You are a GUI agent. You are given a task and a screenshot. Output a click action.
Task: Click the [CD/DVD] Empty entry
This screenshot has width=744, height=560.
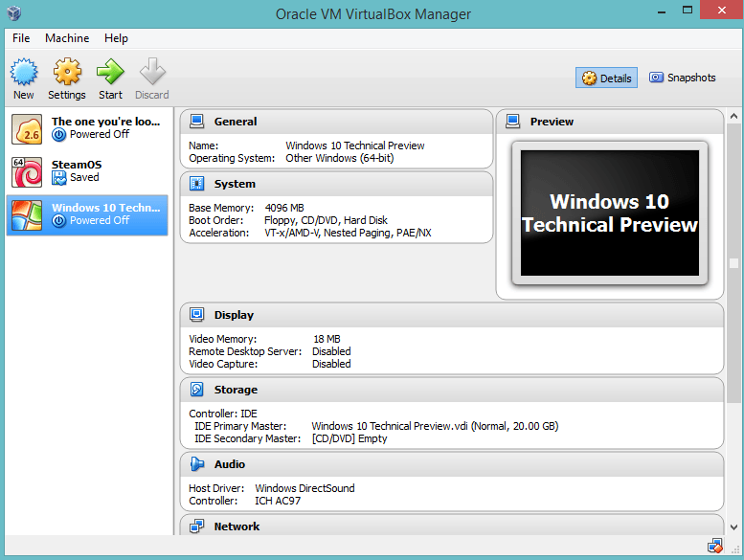[x=349, y=438]
